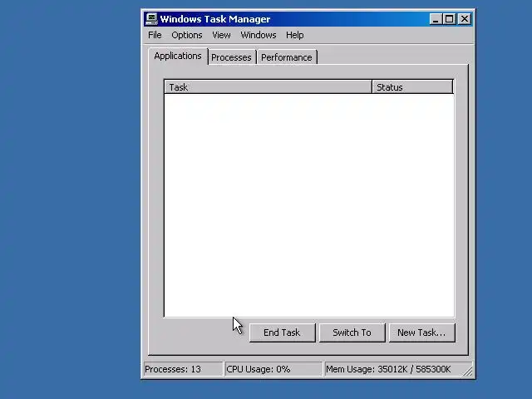Open the View menu
The height and width of the screenshot is (399, 532).
pyautogui.click(x=221, y=35)
